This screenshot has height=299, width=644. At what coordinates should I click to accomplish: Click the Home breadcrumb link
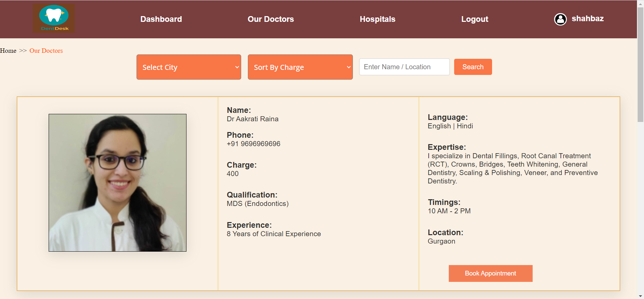8,51
